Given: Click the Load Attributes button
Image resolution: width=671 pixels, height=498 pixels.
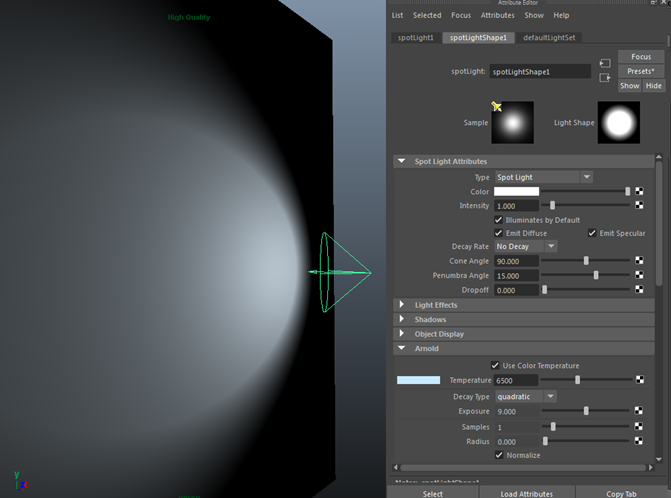Looking at the screenshot, I should tap(527, 493).
